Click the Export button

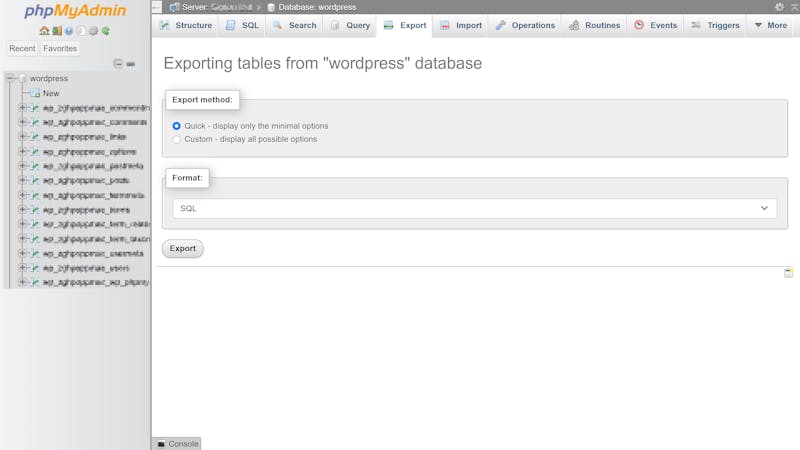183,248
